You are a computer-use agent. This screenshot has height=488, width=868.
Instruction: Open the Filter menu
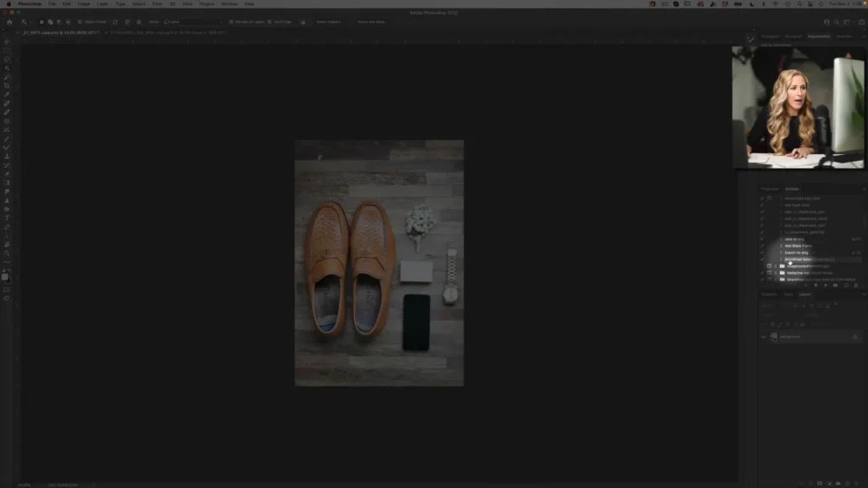(157, 4)
